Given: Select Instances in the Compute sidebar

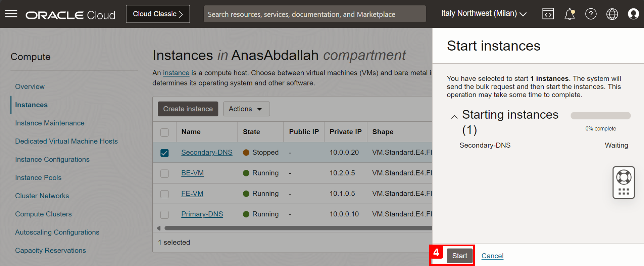Looking at the screenshot, I should coord(31,105).
